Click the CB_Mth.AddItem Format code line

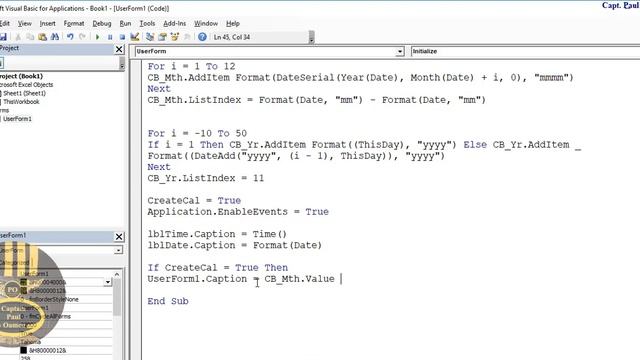click(360, 78)
